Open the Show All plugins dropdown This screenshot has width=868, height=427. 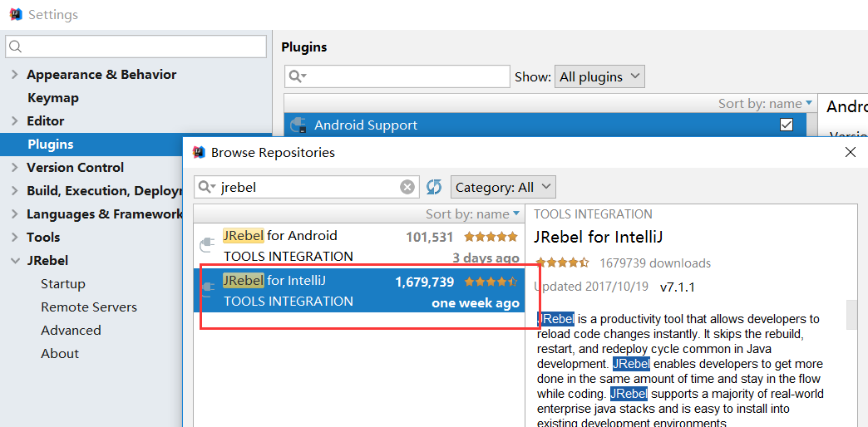pyautogui.click(x=599, y=76)
